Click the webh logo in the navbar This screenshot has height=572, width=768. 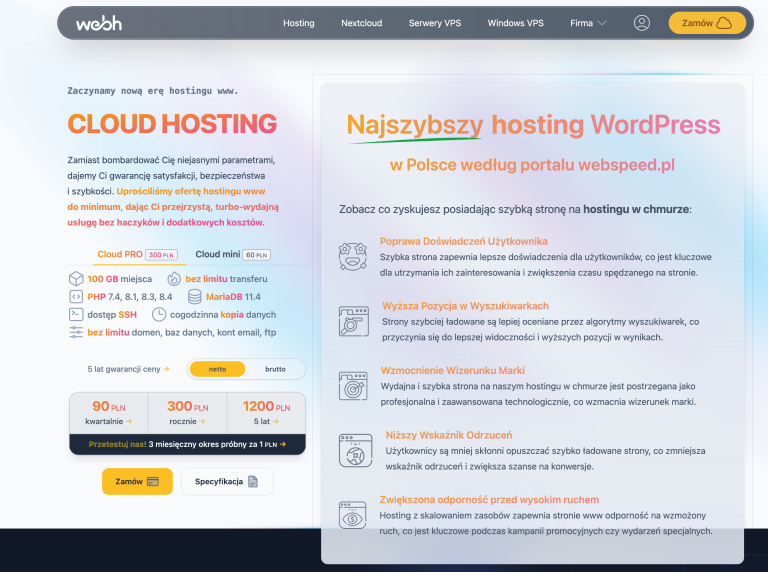point(98,23)
